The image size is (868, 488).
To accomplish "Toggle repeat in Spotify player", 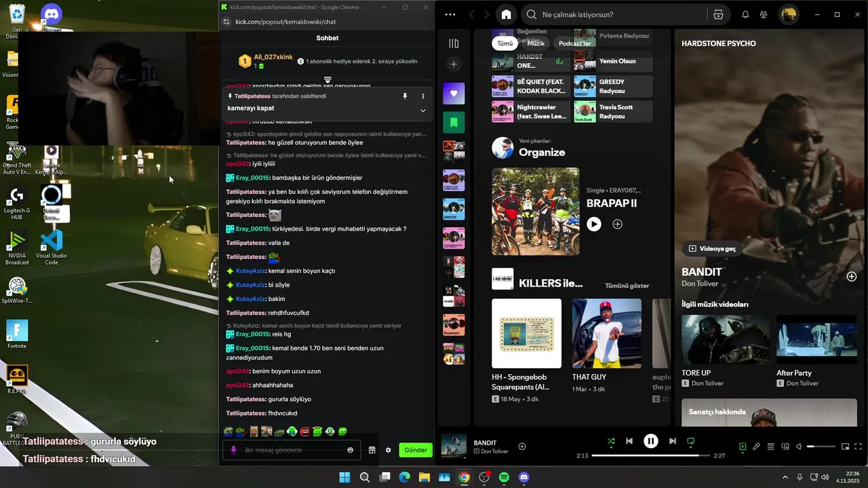I will point(691,441).
